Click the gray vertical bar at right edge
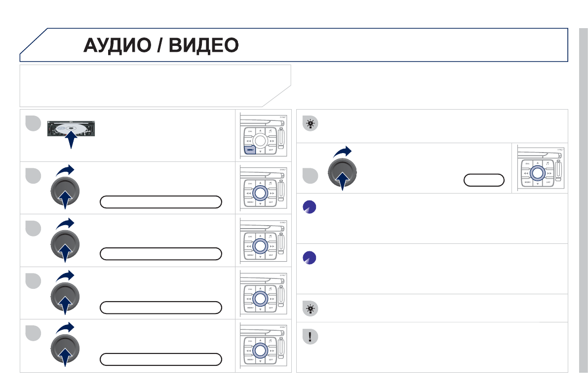This screenshot has width=588, height=392. (x=583, y=199)
